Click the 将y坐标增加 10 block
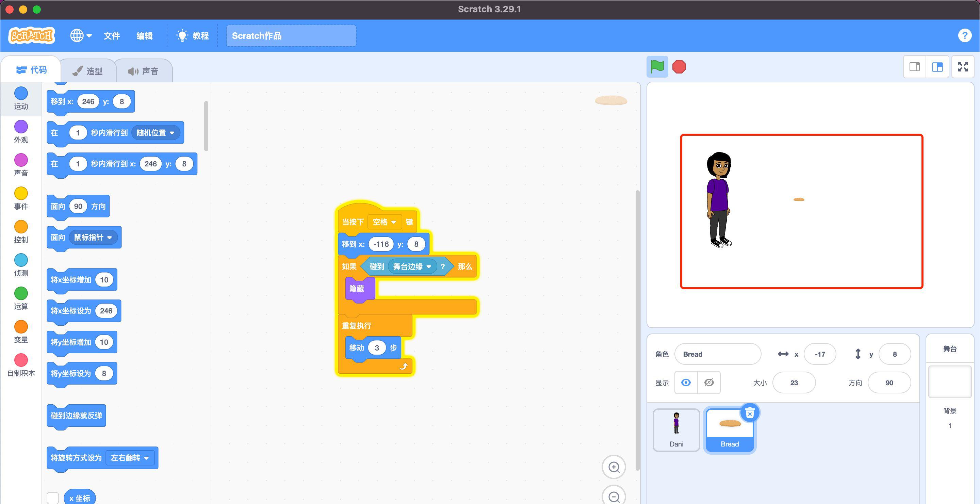 tap(71, 342)
